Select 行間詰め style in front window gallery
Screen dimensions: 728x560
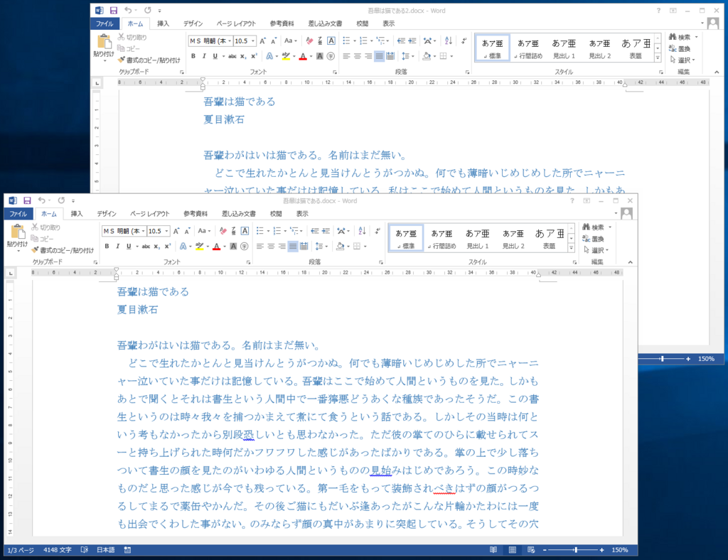tap(441, 239)
